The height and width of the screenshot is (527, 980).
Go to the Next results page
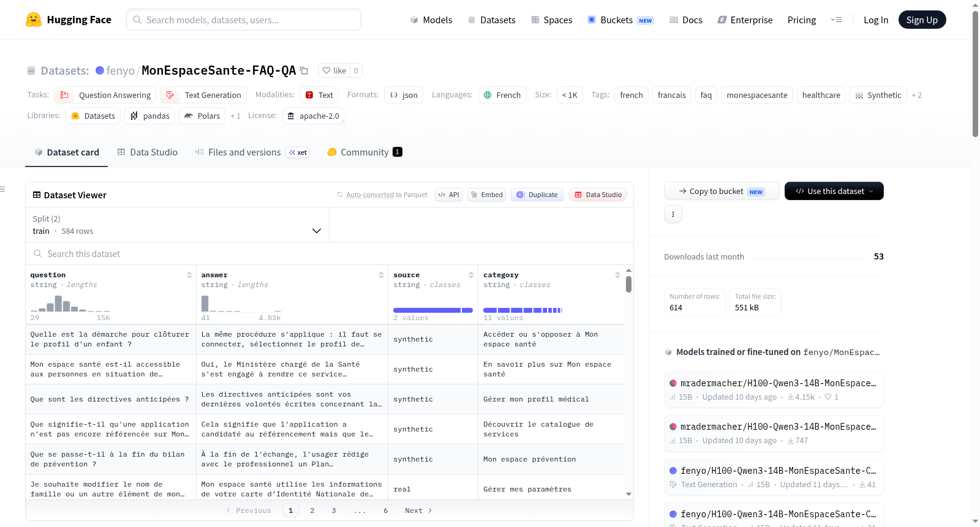click(418, 510)
